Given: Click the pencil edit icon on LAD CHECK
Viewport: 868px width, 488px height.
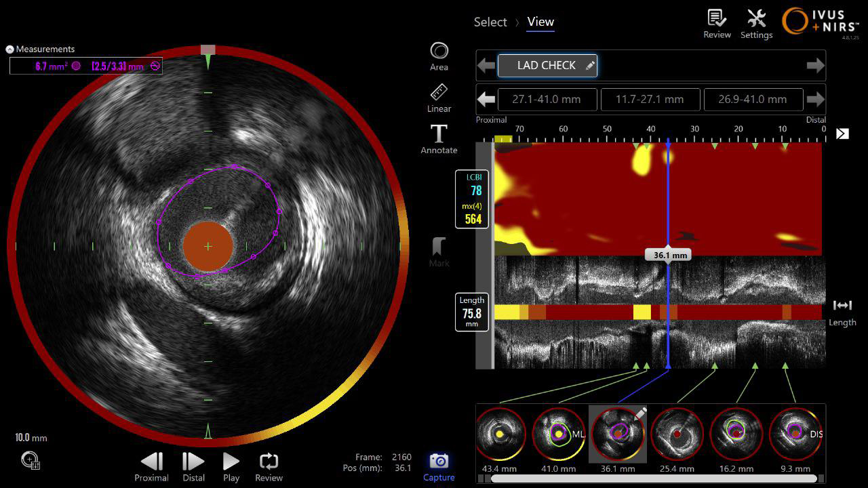Looking at the screenshot, I should 590,66.
